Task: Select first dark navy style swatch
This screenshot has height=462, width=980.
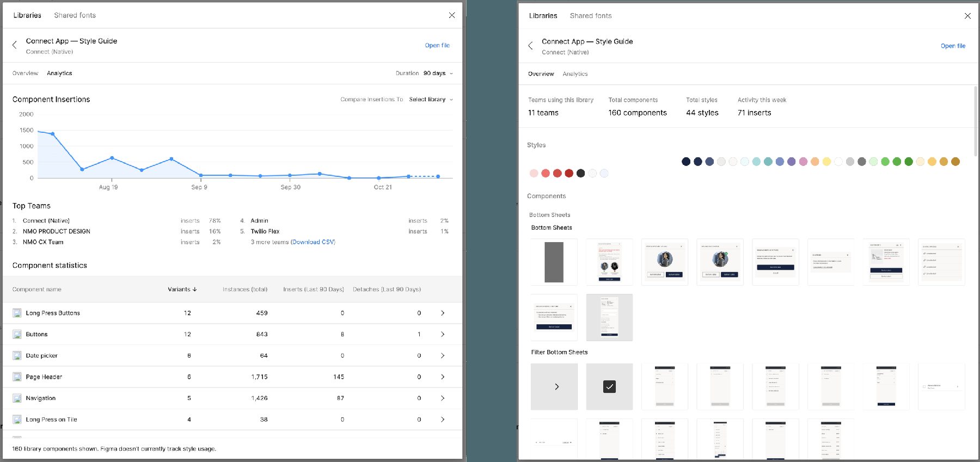Action: (x=686, y=162)
